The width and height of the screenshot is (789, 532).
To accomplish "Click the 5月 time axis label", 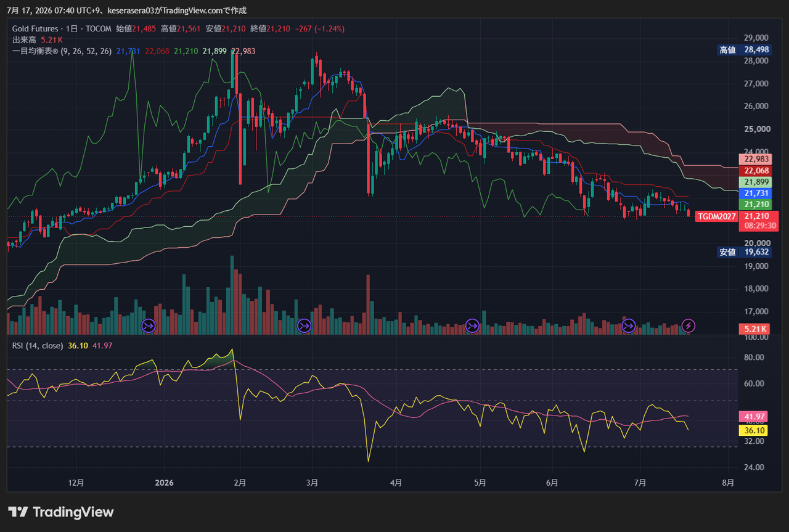I will pos(480,483).
